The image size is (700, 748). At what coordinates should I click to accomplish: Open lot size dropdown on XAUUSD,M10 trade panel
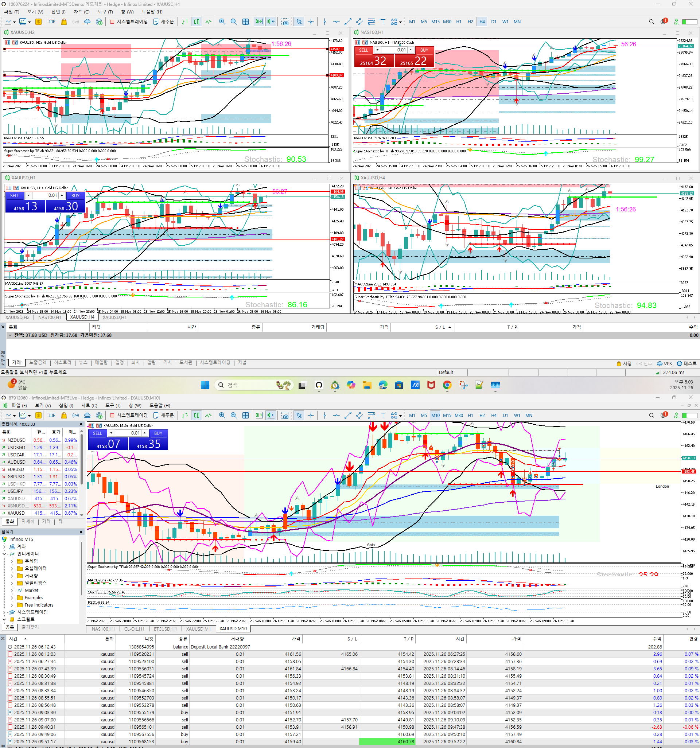(112, 433)
